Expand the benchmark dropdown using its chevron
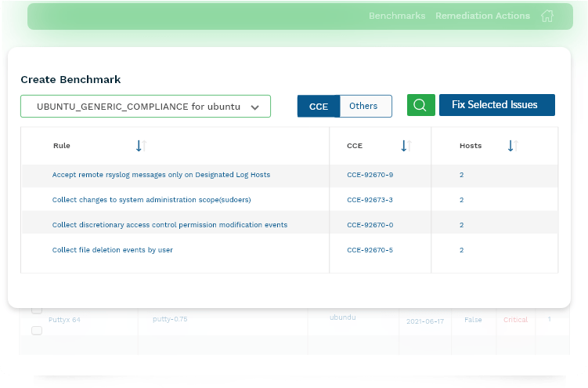Viewport: 588px width, 388px height. [x=255, y=107]
